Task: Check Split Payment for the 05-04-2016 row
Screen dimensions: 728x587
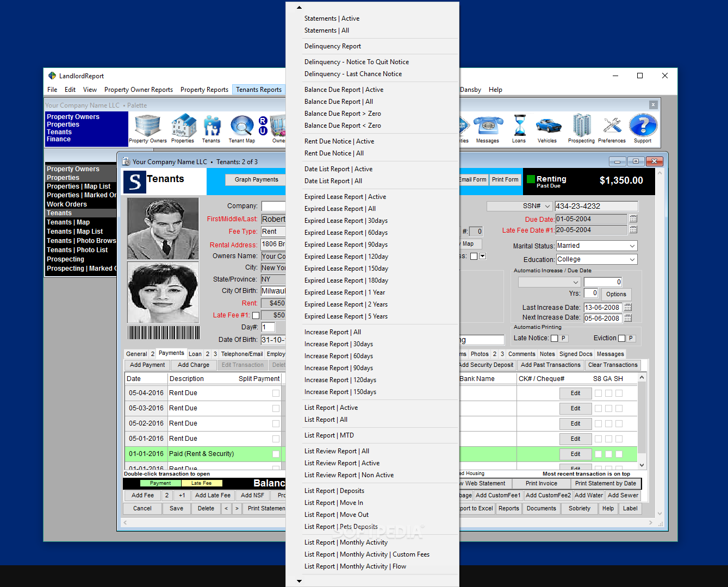Action: coord(276,393)
